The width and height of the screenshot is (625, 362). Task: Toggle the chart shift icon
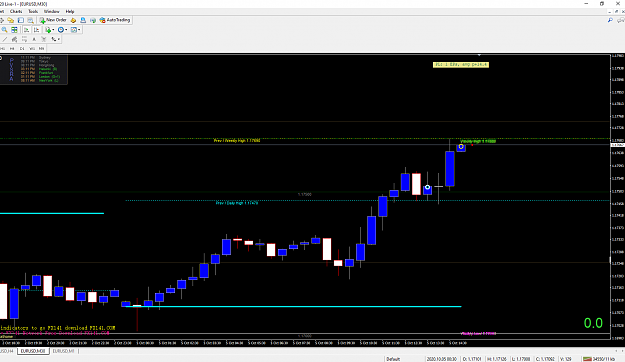(36, 30)
